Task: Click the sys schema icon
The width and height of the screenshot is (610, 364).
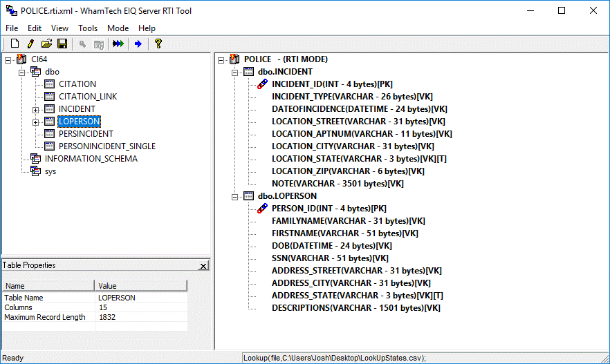Action: 36,171
